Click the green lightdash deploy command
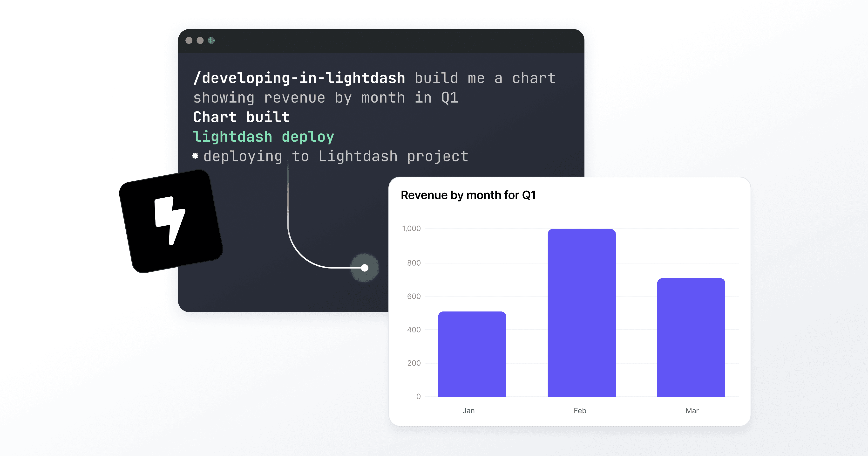Viewport: 868px width, 456px height. click(264, 137)
